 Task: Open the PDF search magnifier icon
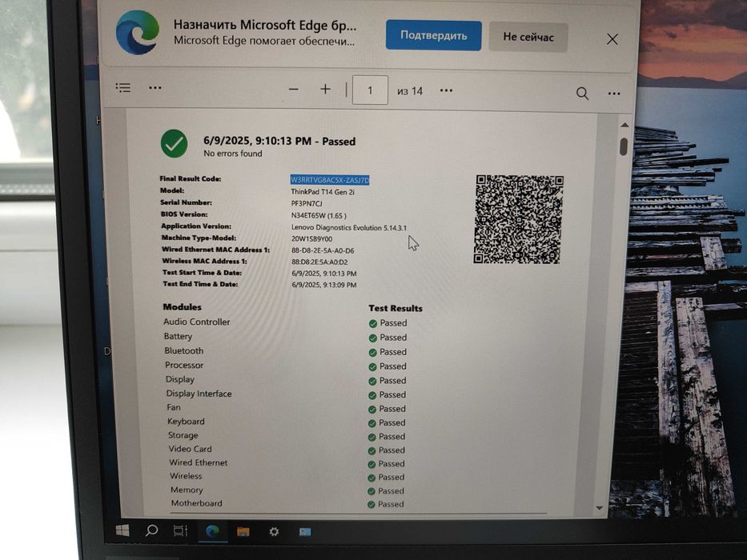tap(582, 93)
